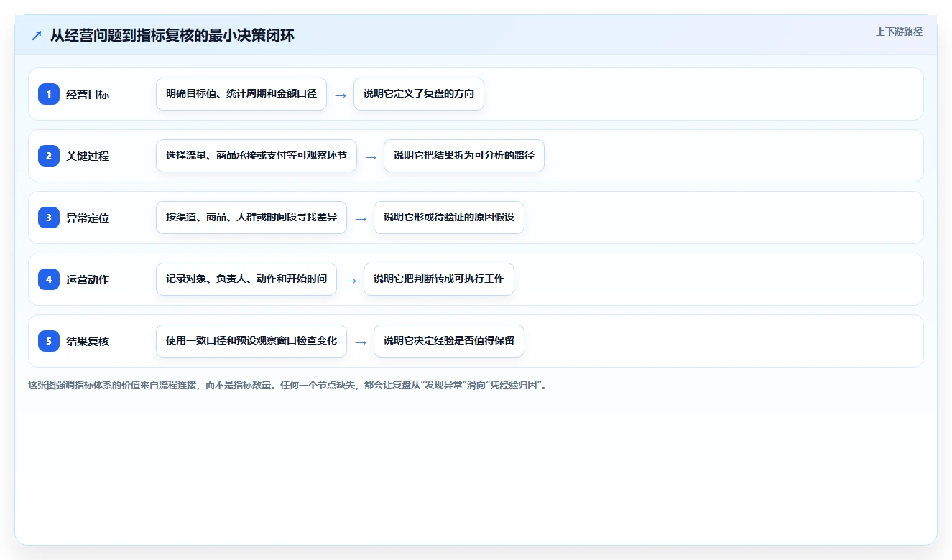This screenshot has height=560, width=952.
Task: Click the arrow in the 运营动作 row
Action: tap(351, 280)
